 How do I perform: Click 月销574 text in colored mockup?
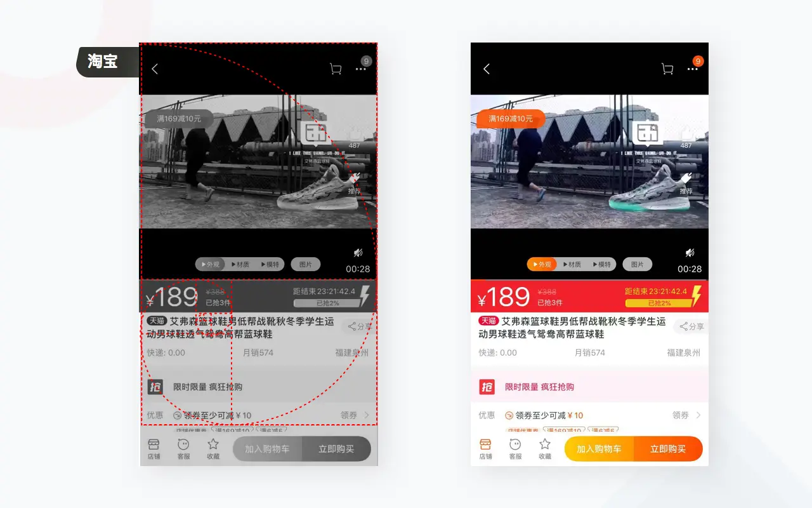(x=590, y=352)
